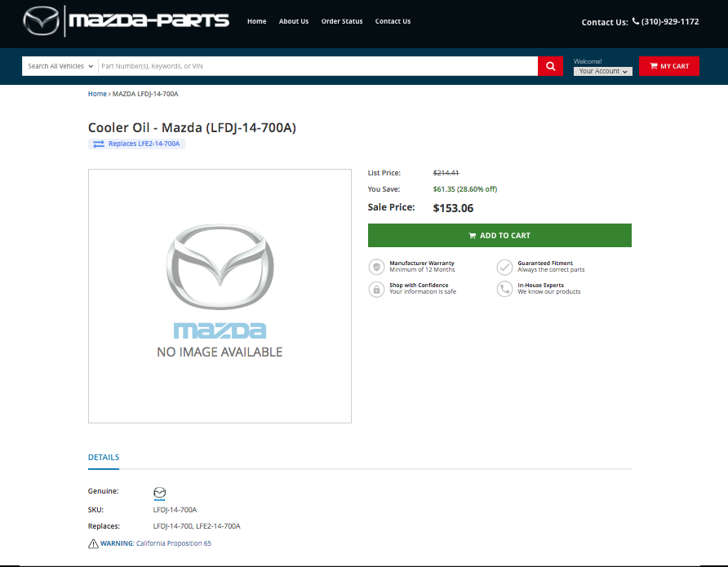Click the Manufacturer Warranty label

click(422, 263)
